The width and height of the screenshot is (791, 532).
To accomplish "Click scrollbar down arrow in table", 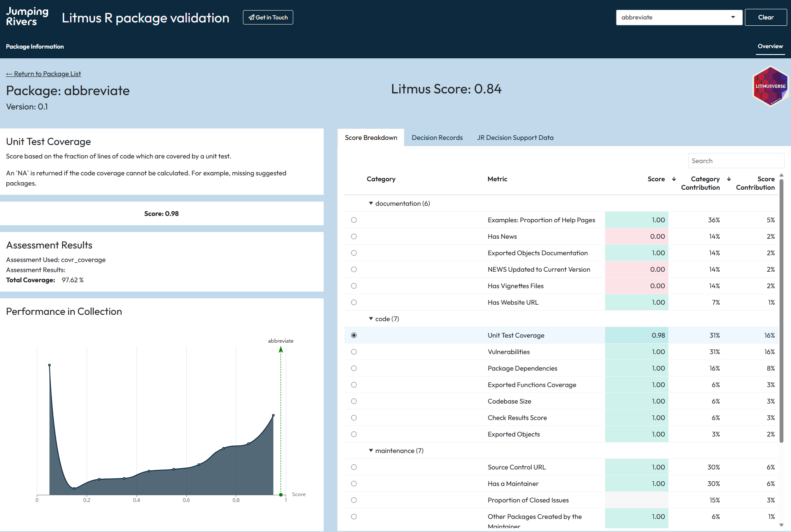I will pyautogui.click(x=781, y=525).
